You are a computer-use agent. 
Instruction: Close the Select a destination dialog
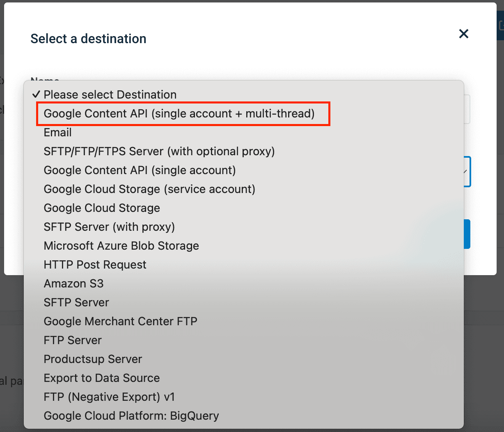(463, 34)
